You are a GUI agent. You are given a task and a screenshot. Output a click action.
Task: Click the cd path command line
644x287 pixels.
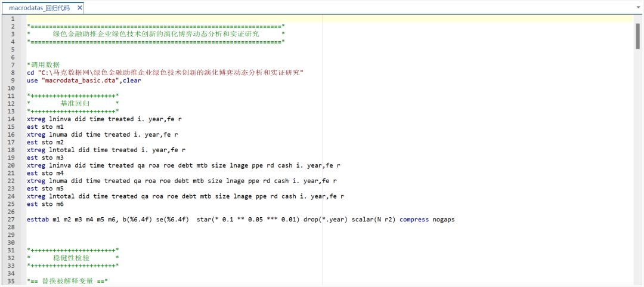[165, 73]
